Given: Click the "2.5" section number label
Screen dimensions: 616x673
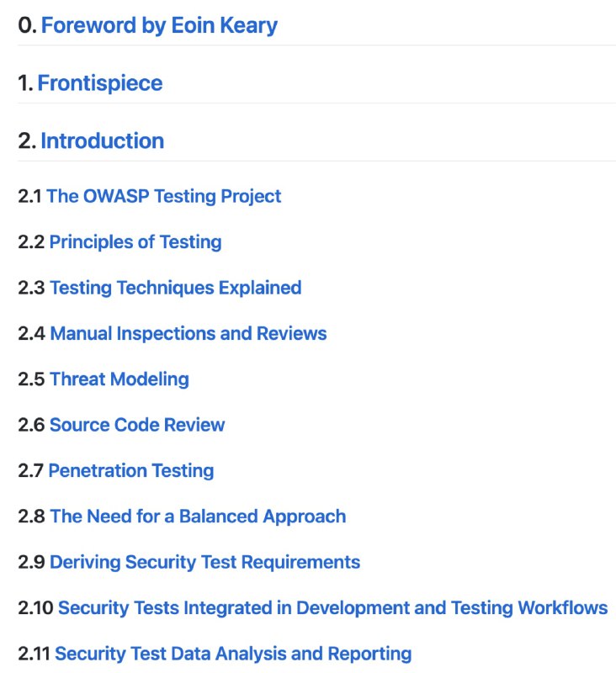Looking at the screenshot, I should pyautogui.click(x=31, y=379).
